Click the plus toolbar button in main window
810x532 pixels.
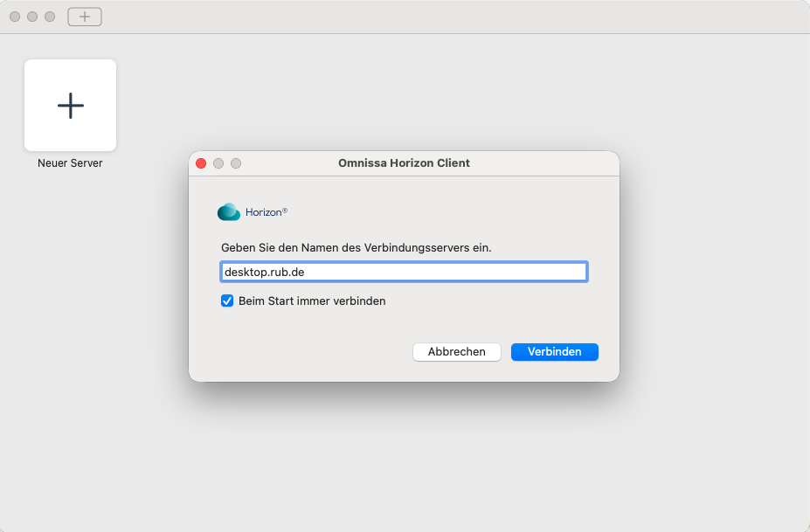[85, 17]
